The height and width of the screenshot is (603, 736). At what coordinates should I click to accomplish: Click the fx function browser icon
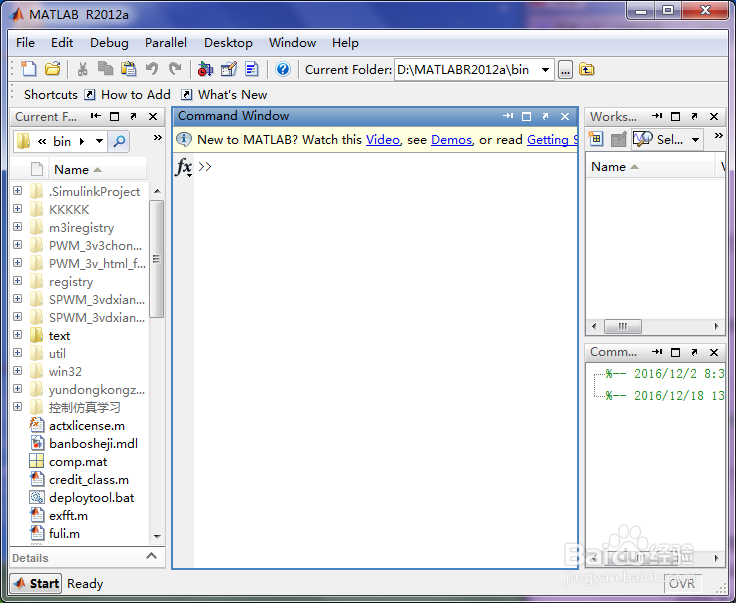pyautogui.click(x=184, y=167)
